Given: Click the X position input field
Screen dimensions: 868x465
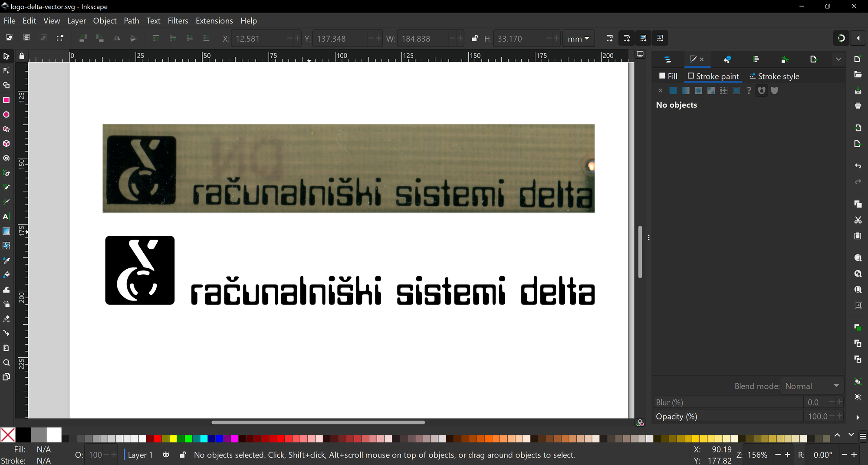Looking at the screenshot, I should (260, 39).
